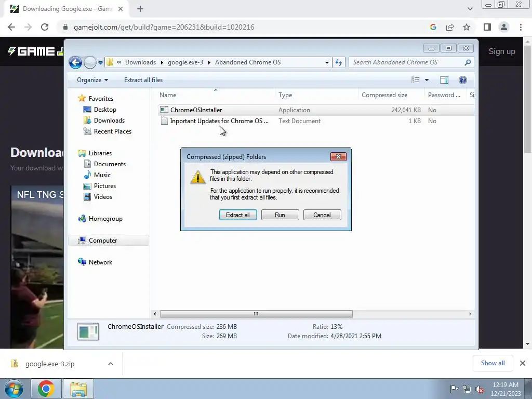
Task: Open the Organize menu
Action: [x=92, y=79]
